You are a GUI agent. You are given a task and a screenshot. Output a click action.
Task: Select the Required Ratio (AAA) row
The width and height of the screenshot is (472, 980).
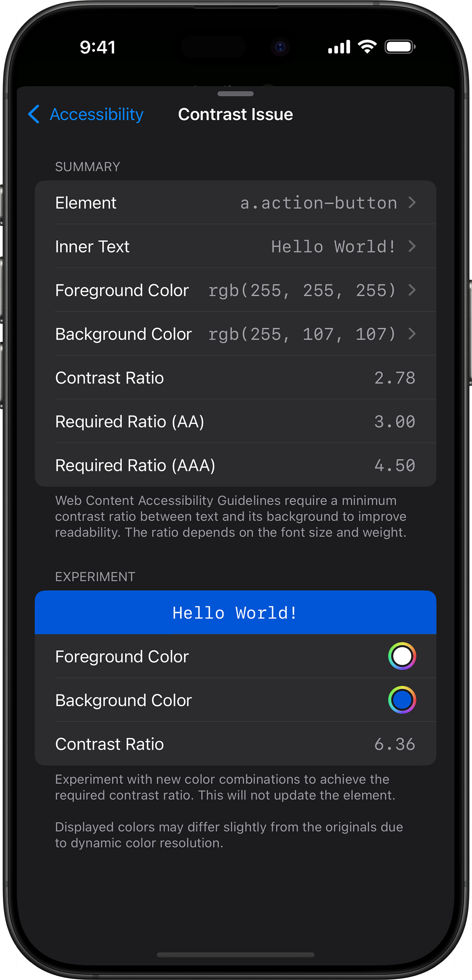[x=236, y=465]
